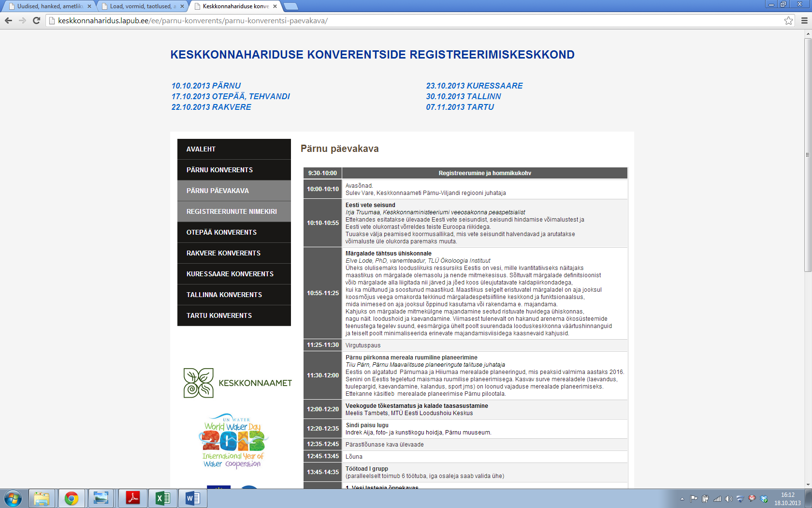Open the 17.10.2013 Otepää, Tehvandi link
Screen dimensions: 812x508
coord(231,96)
